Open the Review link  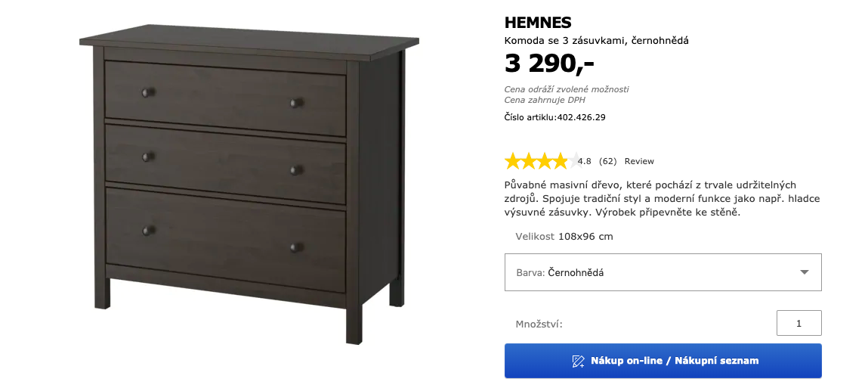point(639,161)
